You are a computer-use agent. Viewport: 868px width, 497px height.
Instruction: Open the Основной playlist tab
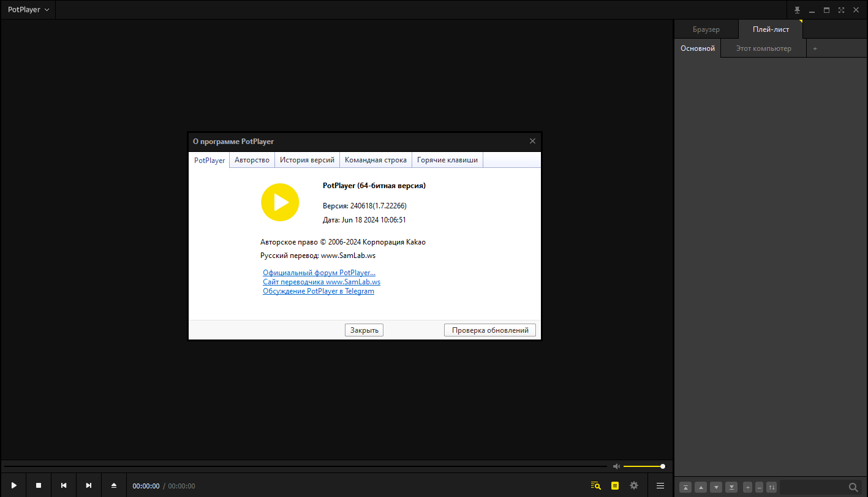(698, 48)
